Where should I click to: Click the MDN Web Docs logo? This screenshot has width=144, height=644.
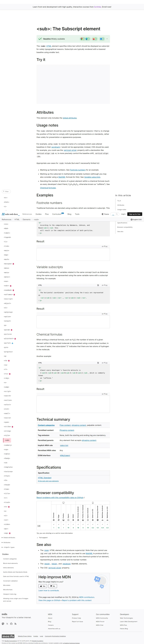click(11, 214)
